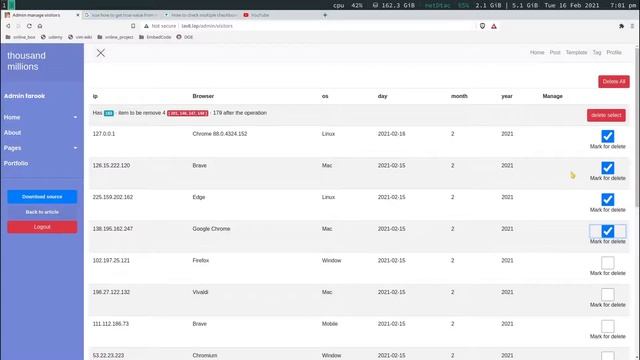The image size is (640, 360).
Task: Switch to the second browser tab about true value
Action: [122, 15]
